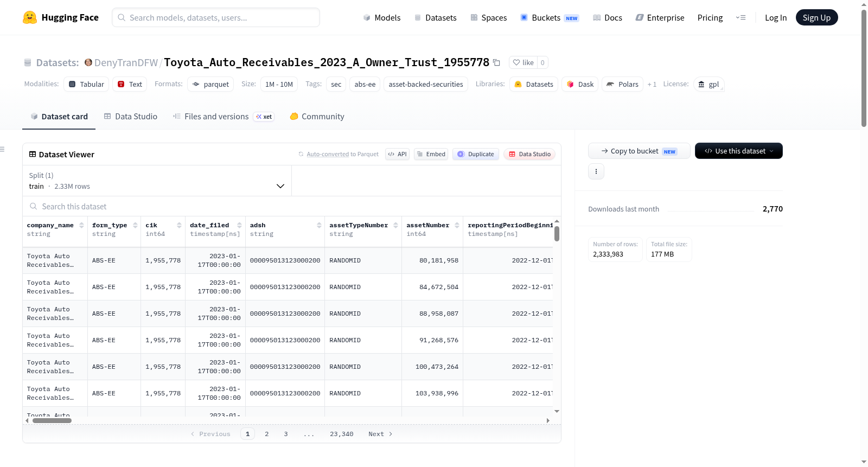Select the Polars library tag
The image size is (868, 467).
(622, 84)
